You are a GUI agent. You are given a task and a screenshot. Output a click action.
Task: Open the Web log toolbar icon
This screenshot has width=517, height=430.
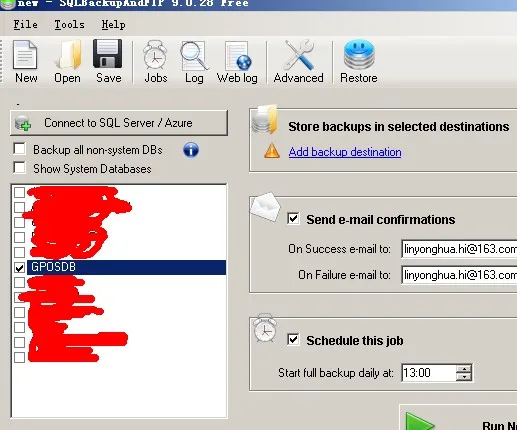(x=238, y=56)
